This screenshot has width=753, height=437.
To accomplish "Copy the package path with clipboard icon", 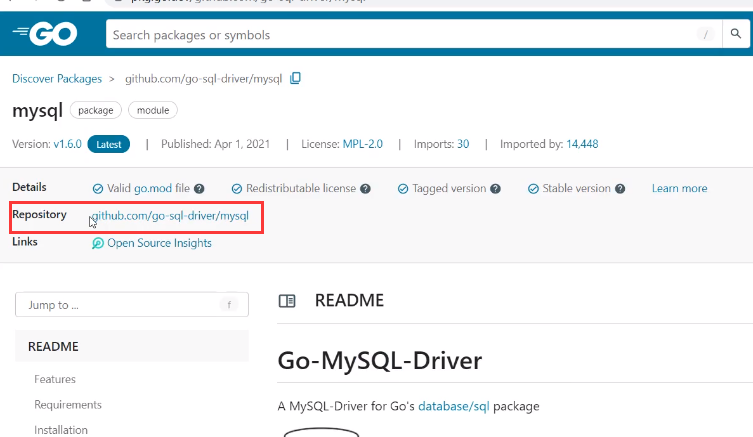I will [x=295, y=78].
